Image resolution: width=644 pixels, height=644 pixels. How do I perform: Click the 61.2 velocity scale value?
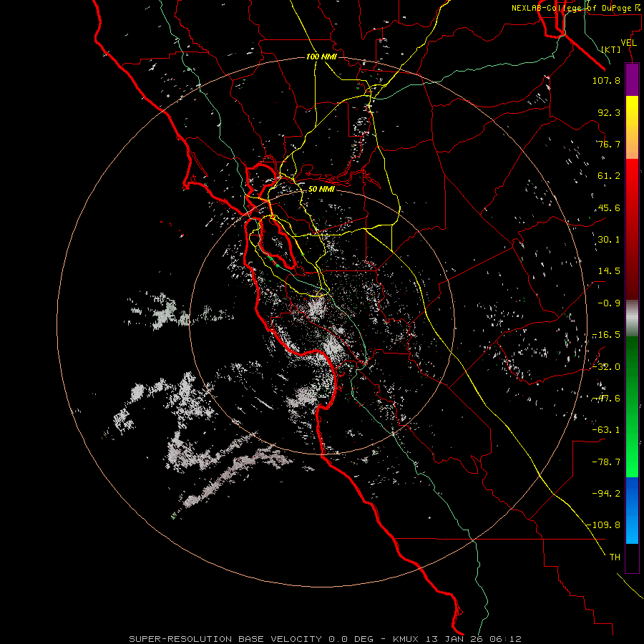click(609, 176)
